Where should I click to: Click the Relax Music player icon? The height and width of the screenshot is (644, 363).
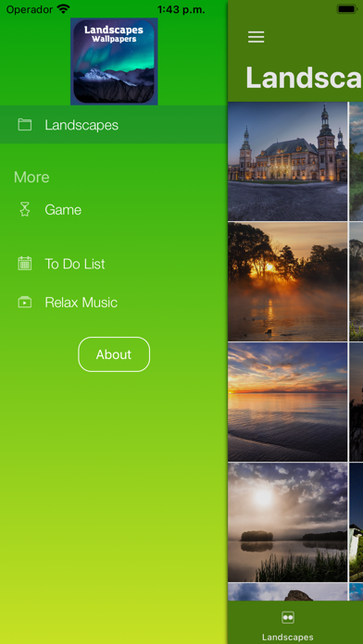click(25, 303)
